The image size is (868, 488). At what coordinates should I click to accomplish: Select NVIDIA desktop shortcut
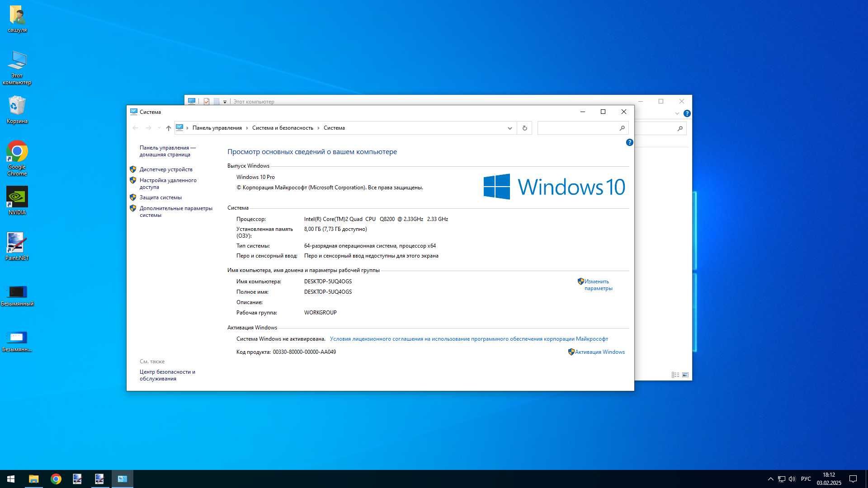[x=17, y=201]
